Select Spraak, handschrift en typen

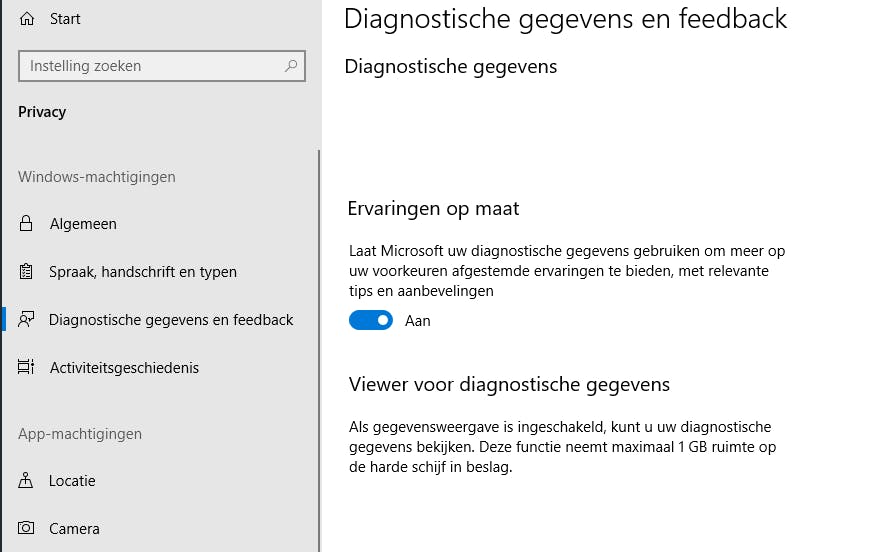143,272
